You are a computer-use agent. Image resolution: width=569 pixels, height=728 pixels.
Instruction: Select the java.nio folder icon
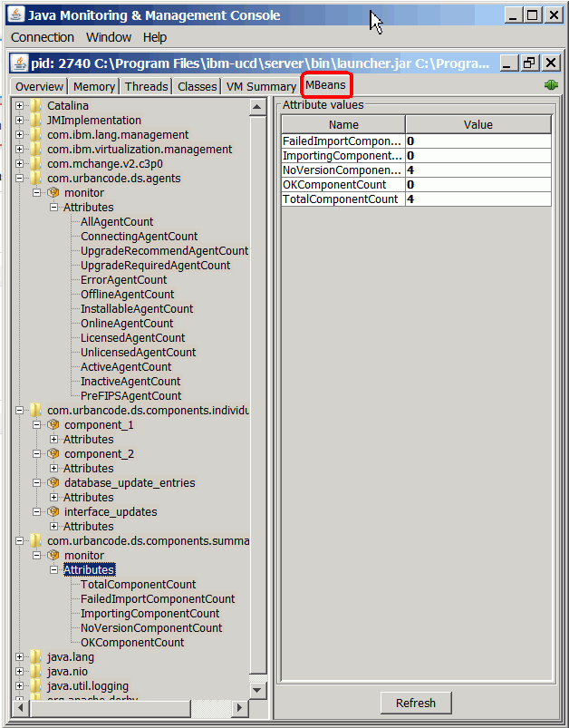[35, 672]
